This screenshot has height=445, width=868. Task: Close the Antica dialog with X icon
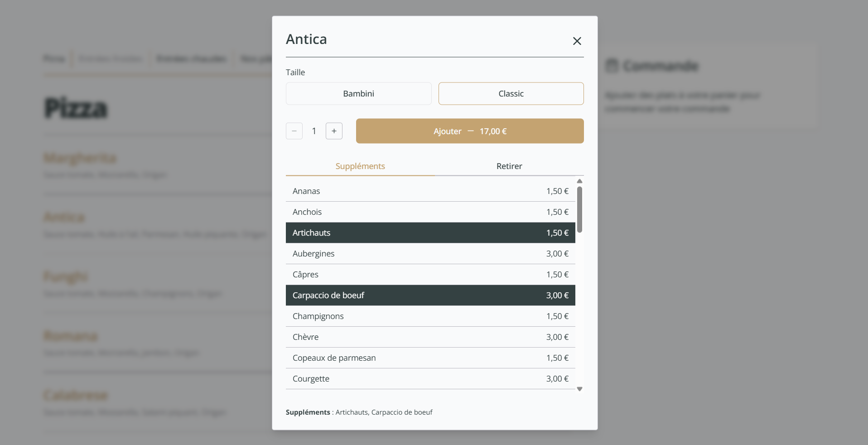(577, 41)
